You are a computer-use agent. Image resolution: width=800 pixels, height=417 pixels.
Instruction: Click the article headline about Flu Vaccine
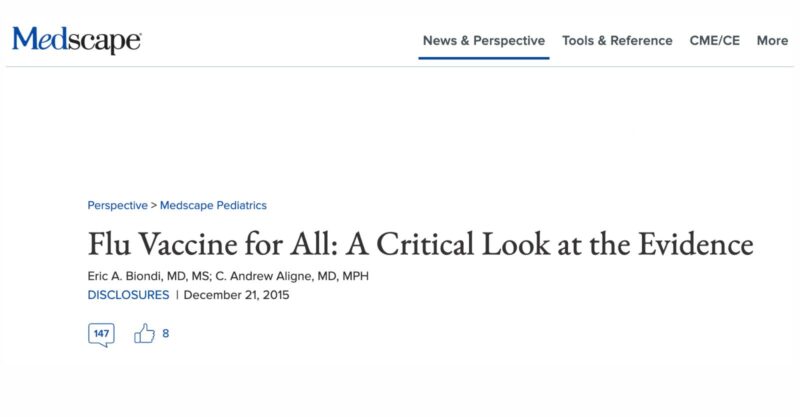click(x=420, y=244)
